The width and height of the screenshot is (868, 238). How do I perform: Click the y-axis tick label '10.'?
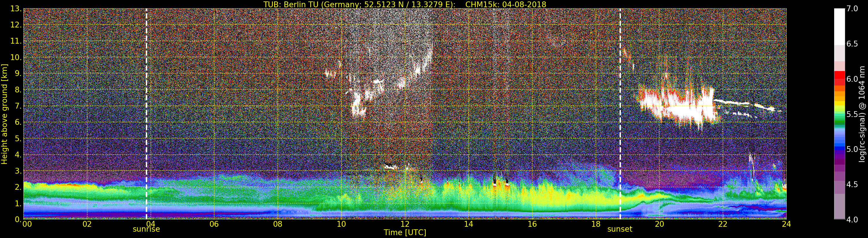pyautogui.click(x=16, y=57)
